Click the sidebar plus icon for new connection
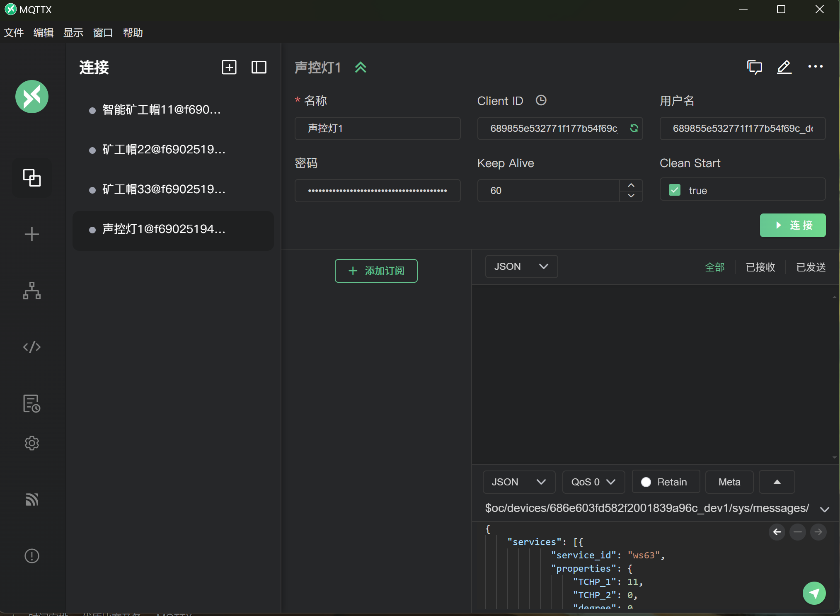 [x=32, y=234]
